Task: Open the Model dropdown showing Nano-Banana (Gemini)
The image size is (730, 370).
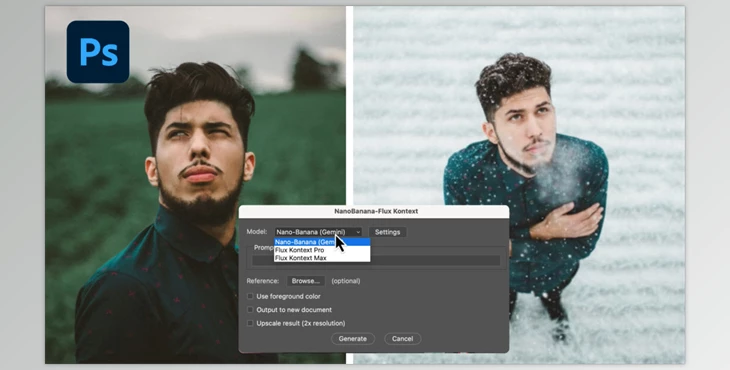Action: pyautogui.click(x=318, y=232)
